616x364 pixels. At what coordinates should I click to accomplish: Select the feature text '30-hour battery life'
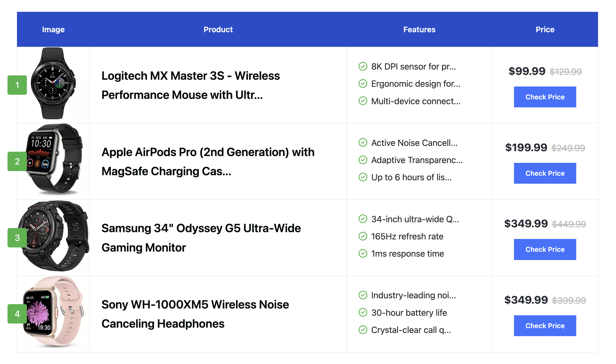[x=409, y=313]
